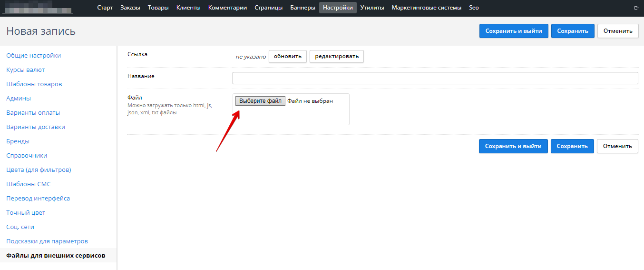Open the Заказы menu item
This screenshot has width=644, height=270.
point(130,8)
